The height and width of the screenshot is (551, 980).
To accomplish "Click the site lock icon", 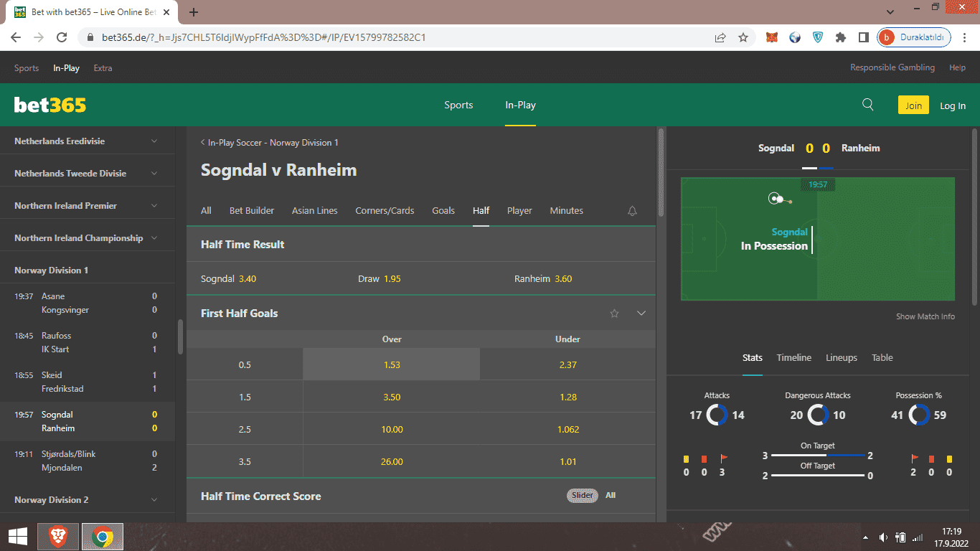I will click(90, 37).
